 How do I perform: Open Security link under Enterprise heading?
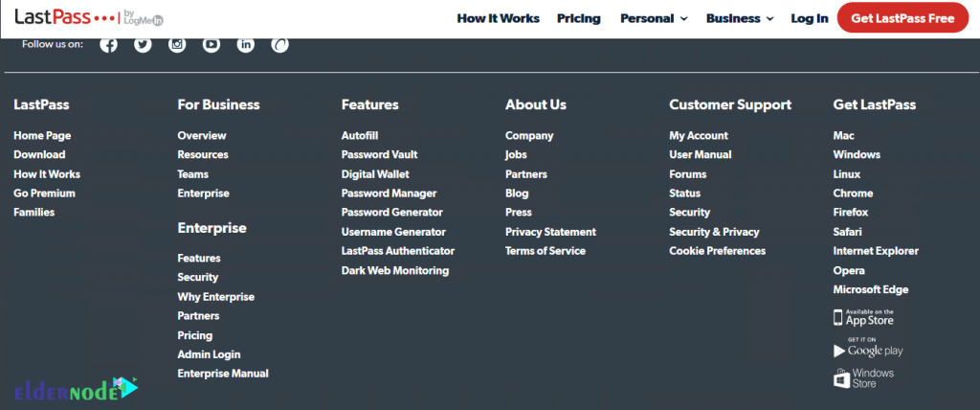[x=198, y=277]
